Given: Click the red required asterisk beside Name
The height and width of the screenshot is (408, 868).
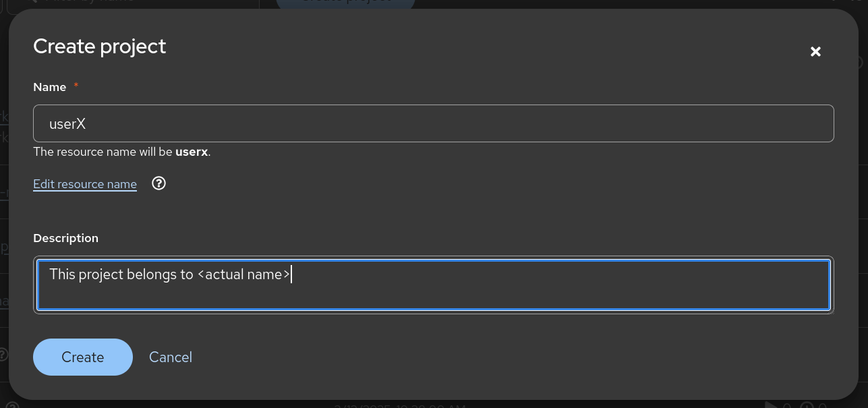Looking at the screenshot, I should click(76, 86).
